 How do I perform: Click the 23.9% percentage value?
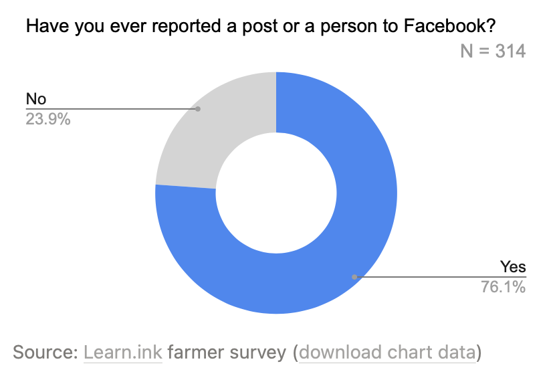(48, 119)
